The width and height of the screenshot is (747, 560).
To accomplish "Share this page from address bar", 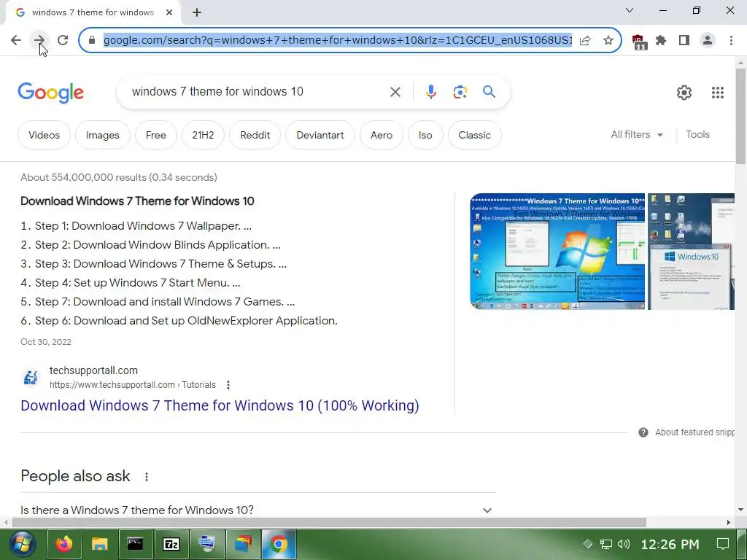I will click(x=586, y=40).
